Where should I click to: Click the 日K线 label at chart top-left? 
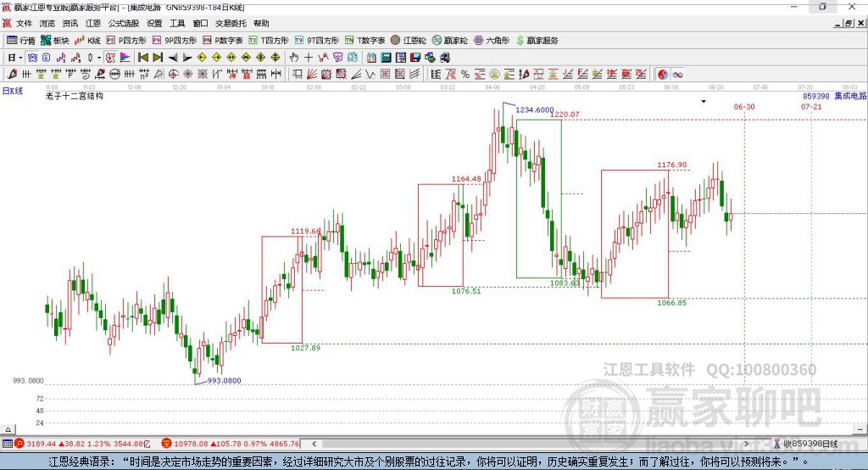point(13,91)
